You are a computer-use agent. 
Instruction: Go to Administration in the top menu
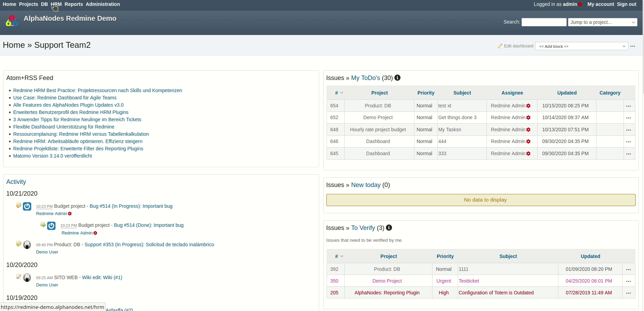(103, 4)
